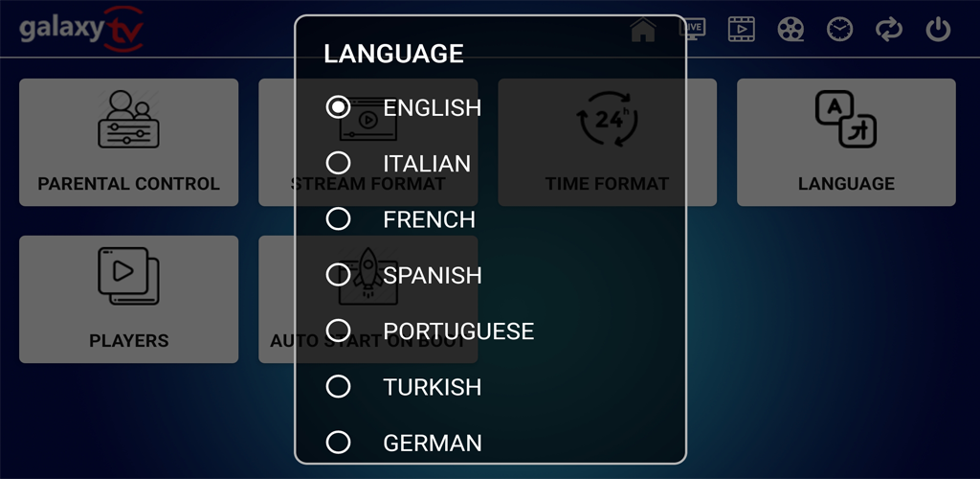Open Live TV icon in top bar
This screenshot has width=980, height=479.
pyautogui.click(x=692, y=29)
